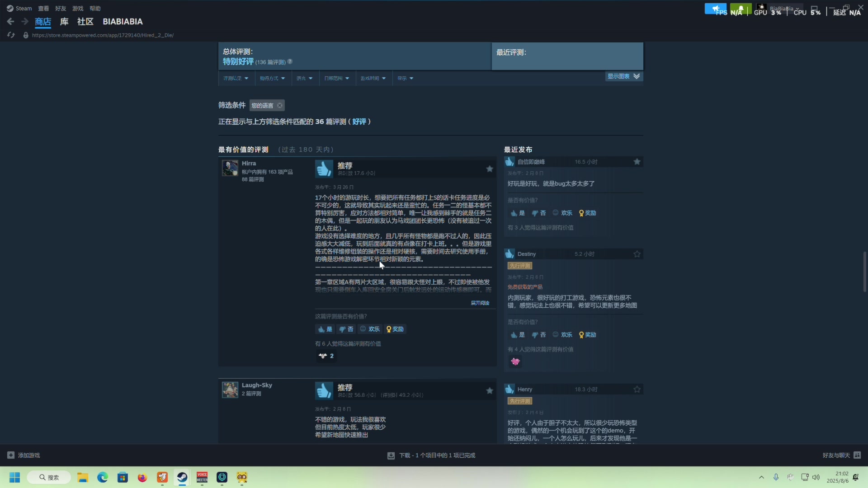This screenshot has width=868, height=488.
Task: Open the 评测类型 filter dropdown
Action: pyautogui.click(x=236, y=78)
